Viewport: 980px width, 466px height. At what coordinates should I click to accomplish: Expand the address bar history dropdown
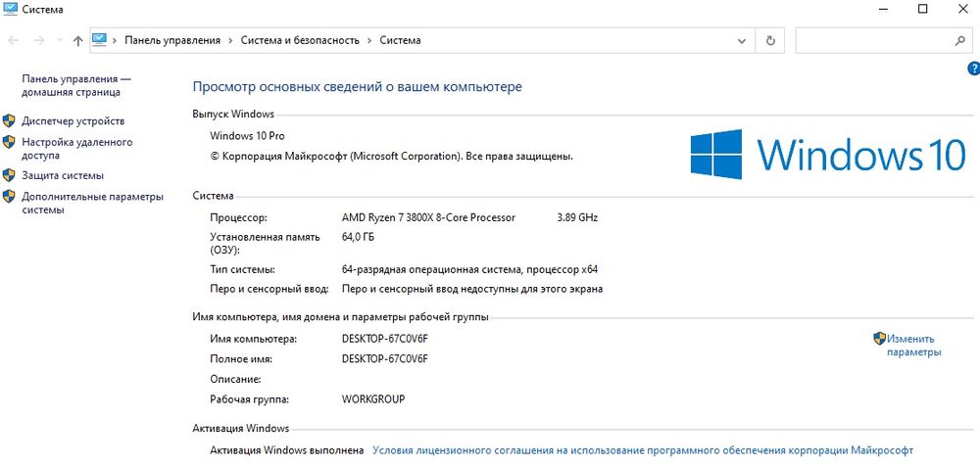744,41
